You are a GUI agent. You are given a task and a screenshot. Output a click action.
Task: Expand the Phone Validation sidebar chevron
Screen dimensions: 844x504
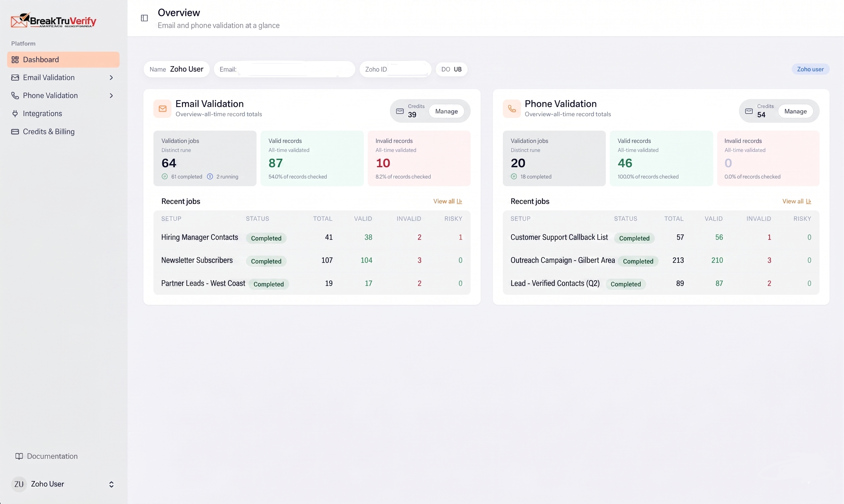coord(111,96)
